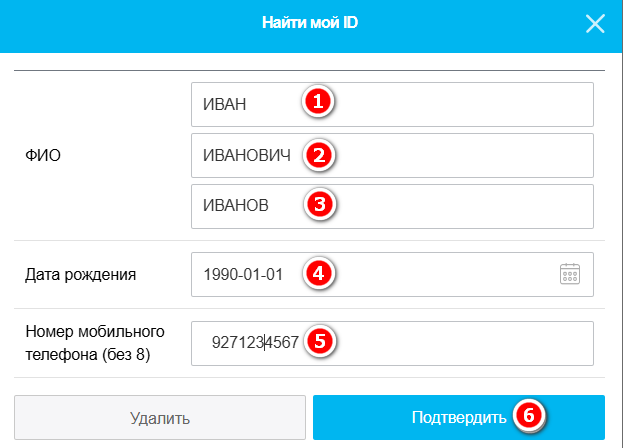
Task: Click the red marker number 2
Action: click(318, 155)
